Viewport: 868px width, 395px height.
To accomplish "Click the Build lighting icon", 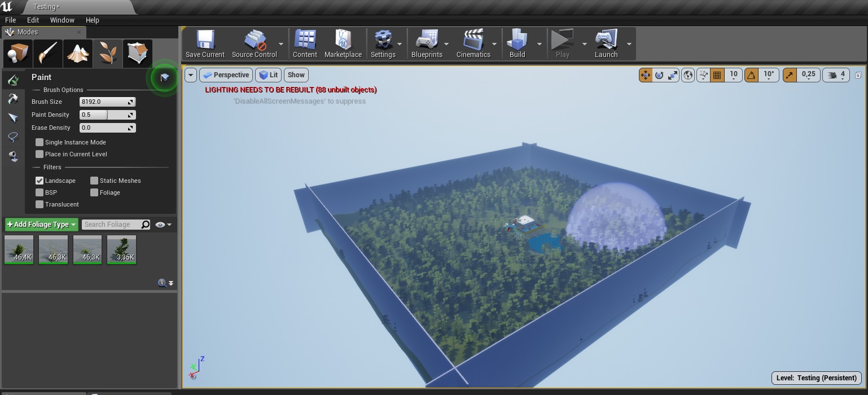I will tap(517, 44).
